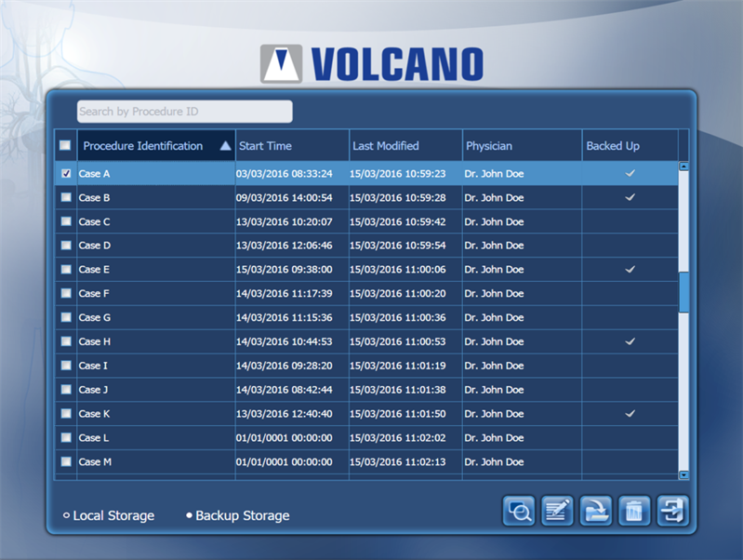Select the Case J row name
Image resolution: width=743 pixels, height=560 pixels.
tap(93, 390)
